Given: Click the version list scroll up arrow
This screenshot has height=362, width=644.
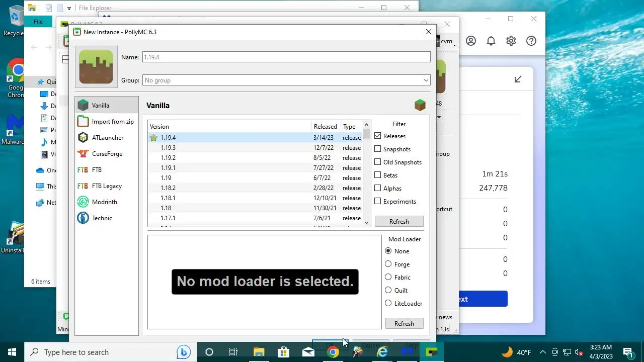Looking at the screenshot, I should coord(366,125).
